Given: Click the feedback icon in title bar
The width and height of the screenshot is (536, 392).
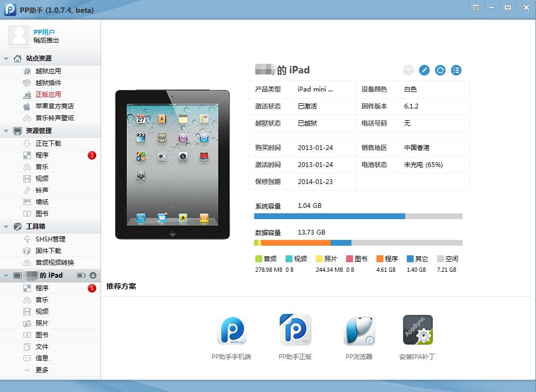Looking at the screenshot, I should [x=475, y=7].
